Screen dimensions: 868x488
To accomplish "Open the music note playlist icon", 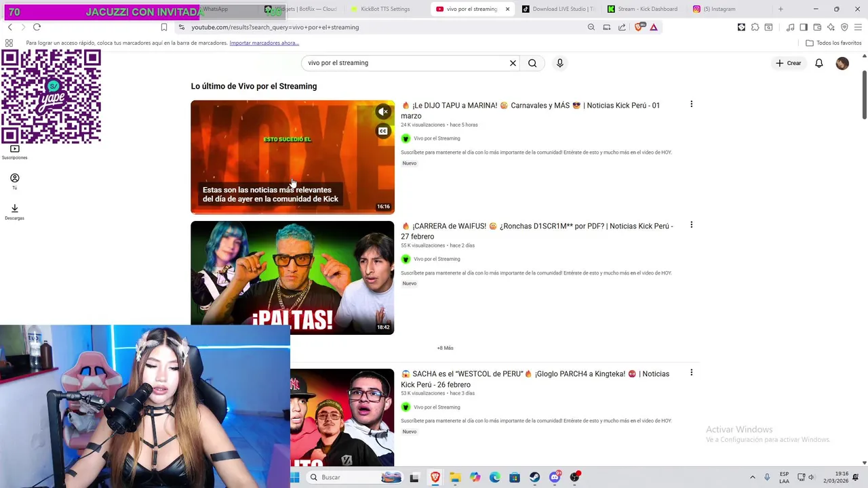I will coord(790,27).
